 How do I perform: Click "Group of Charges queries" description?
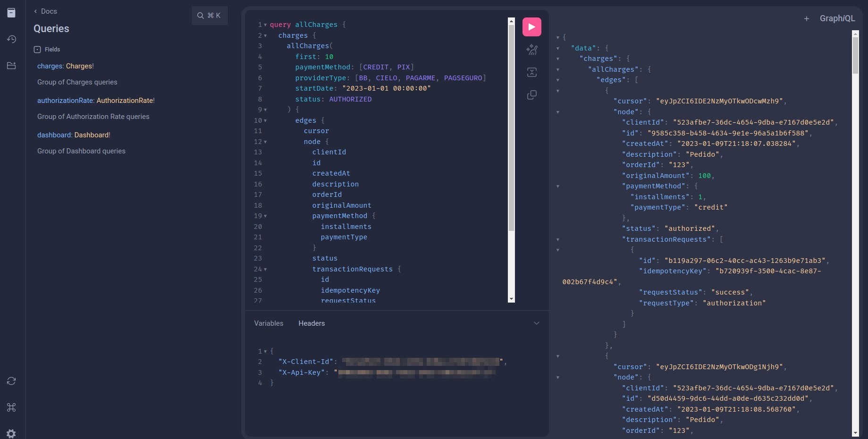coord(77,82)
